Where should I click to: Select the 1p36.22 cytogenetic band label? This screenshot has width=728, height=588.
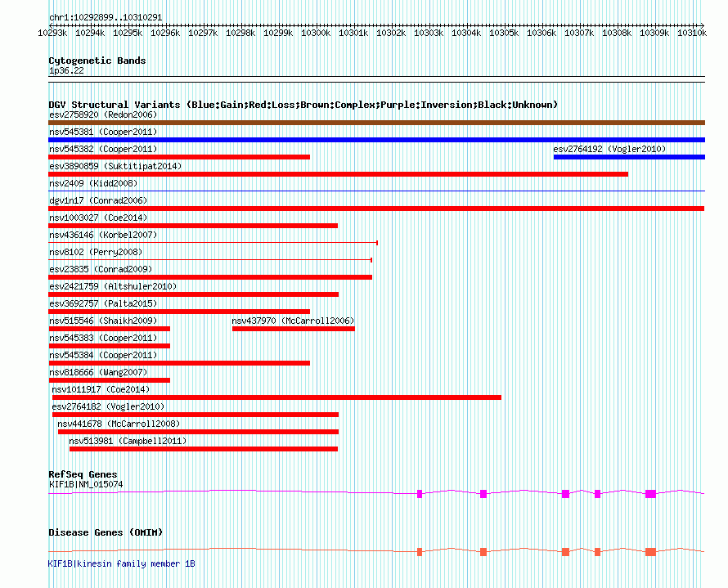[x=66, y=70]
